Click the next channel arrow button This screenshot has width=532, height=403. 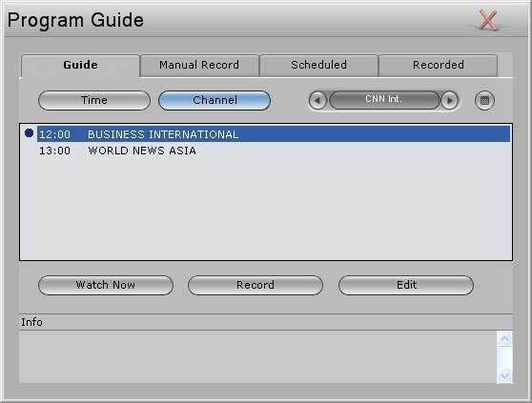(x=450, y=101)
